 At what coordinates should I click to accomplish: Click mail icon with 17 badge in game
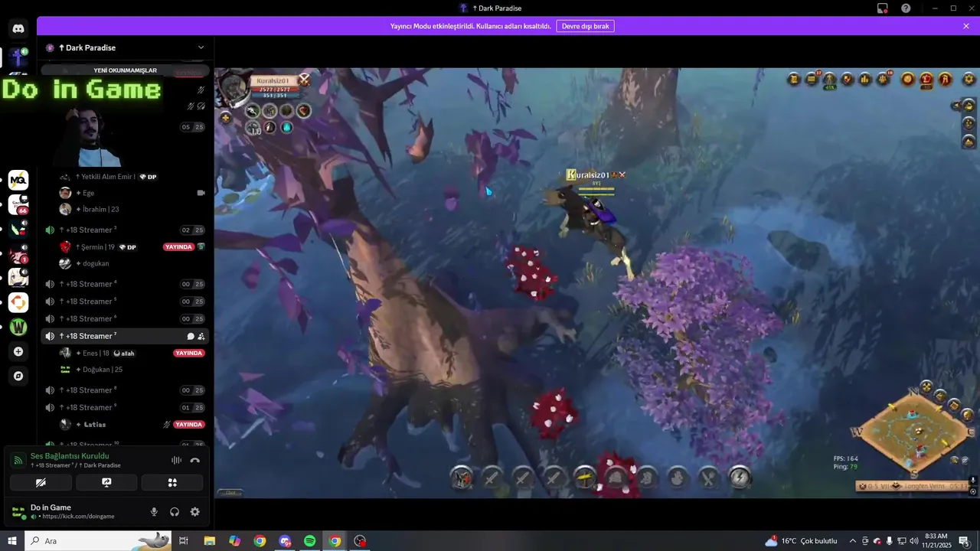pyautogui.click(x=812, y=79)
